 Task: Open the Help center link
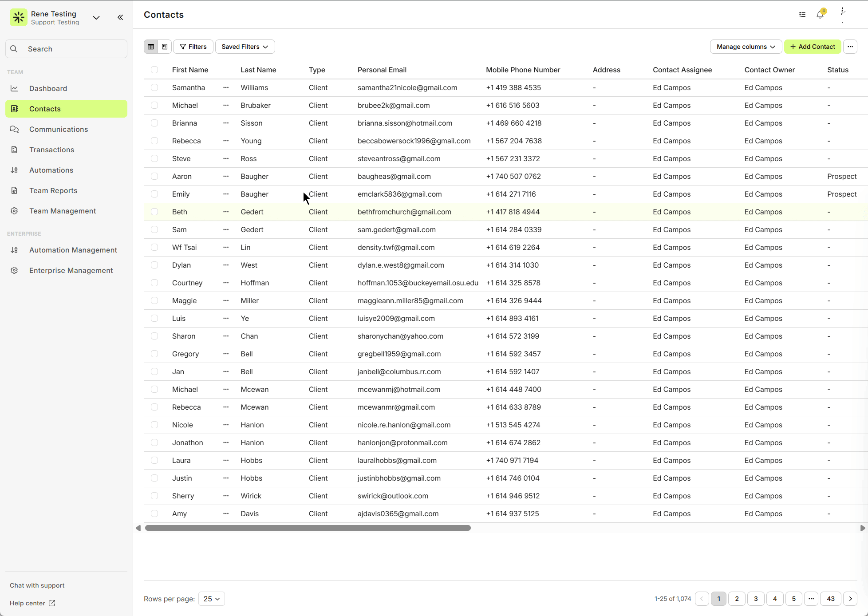click(28, 603)
